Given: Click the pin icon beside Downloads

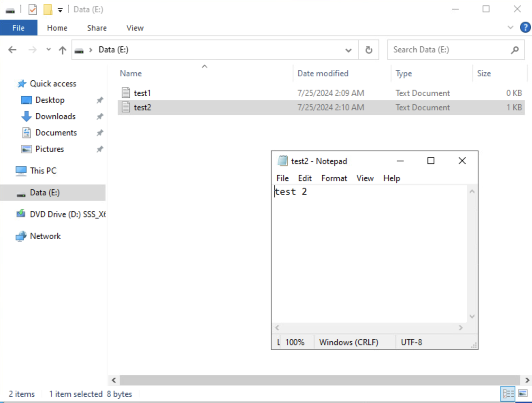Looking at the screenshot, I should pyautogui.click(x=100, y=116).
